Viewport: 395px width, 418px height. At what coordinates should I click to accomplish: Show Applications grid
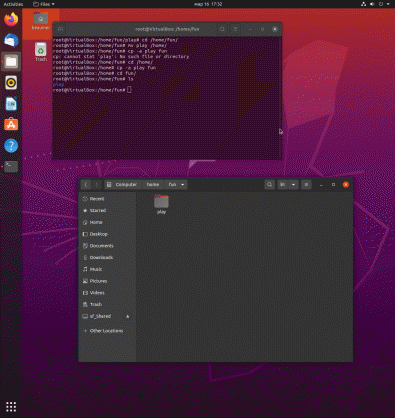click(x=11, y=406)
